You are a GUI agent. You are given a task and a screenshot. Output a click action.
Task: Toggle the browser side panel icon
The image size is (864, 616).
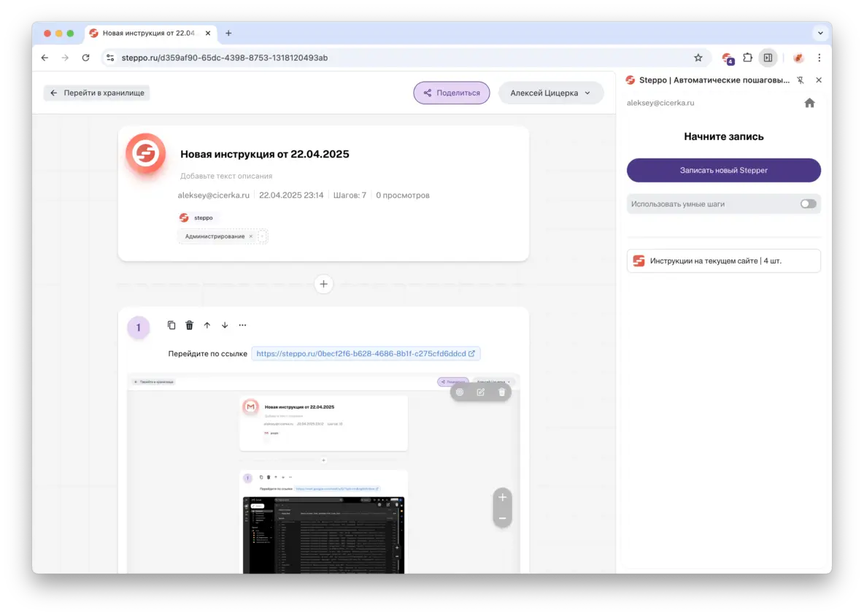coord(768,58)
